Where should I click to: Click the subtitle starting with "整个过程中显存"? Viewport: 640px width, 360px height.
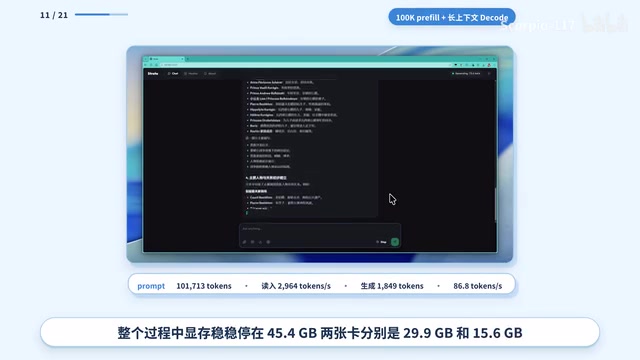320,333
